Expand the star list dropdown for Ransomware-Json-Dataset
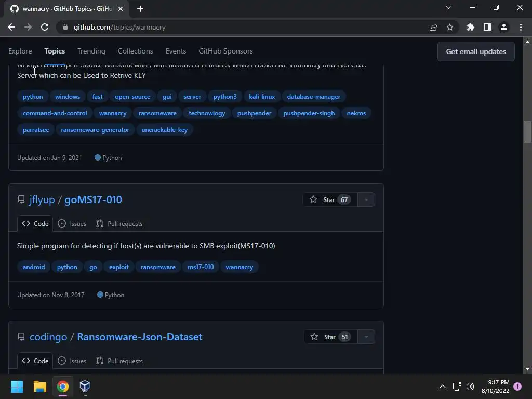The width and height of the screenshot is (532, 399). point(366,337)
